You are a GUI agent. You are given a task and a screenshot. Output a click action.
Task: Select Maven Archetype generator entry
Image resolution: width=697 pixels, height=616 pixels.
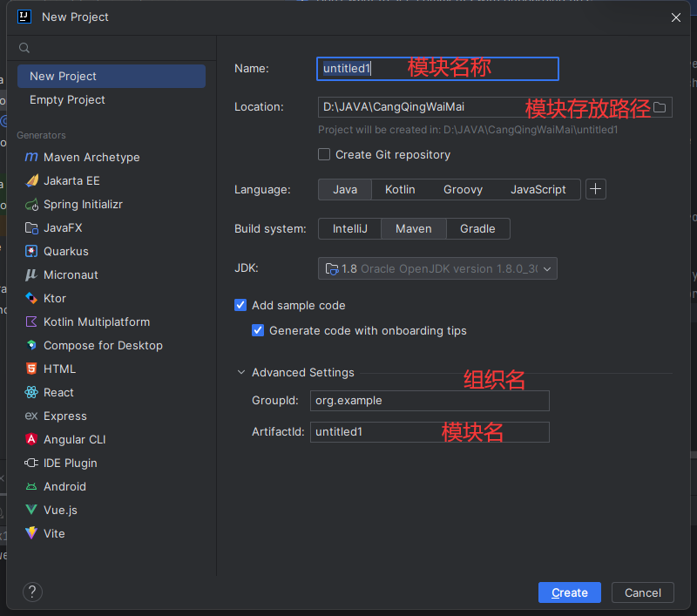[x=112, y=157]
